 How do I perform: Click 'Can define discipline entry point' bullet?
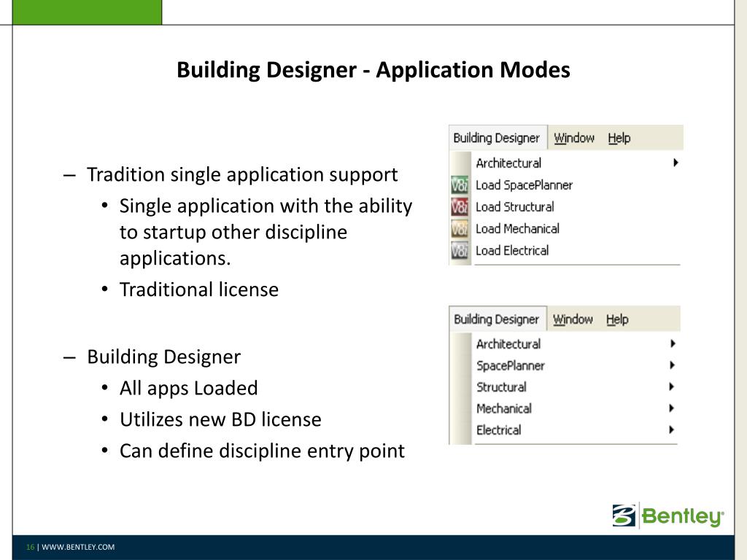[x=262, y=451]
